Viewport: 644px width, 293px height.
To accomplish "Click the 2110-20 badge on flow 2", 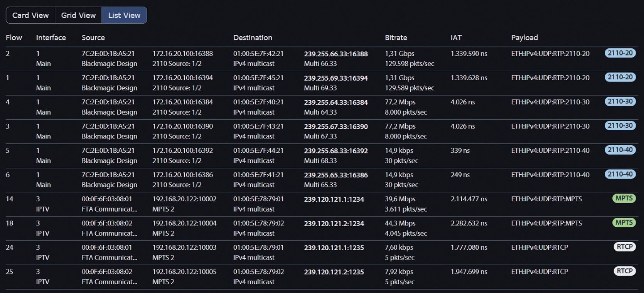I will [x=620, y=53].
